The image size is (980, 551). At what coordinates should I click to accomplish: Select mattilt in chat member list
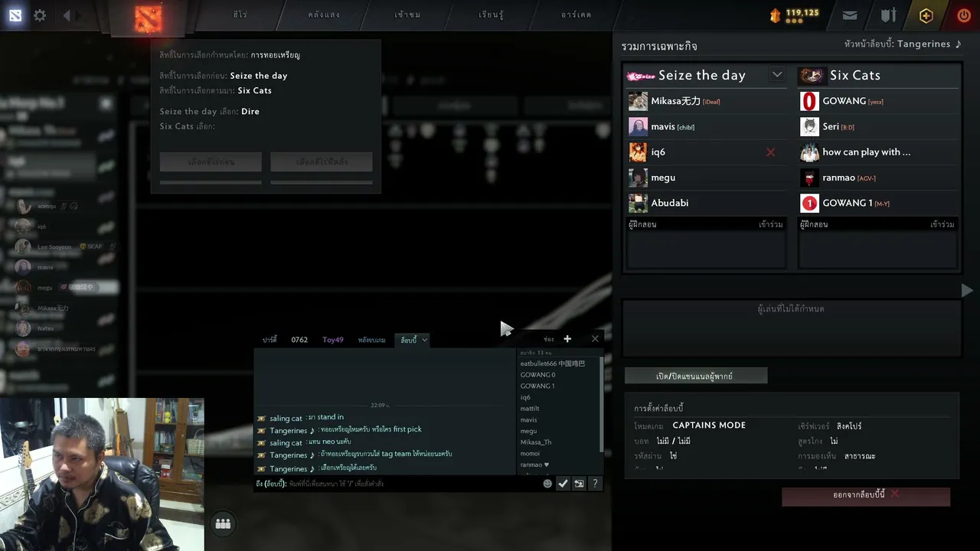[x=530, y=409]
